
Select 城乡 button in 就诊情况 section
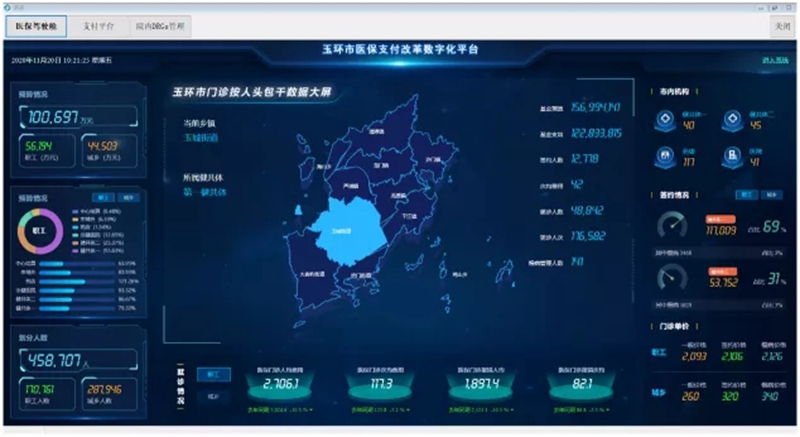[212, 394]
